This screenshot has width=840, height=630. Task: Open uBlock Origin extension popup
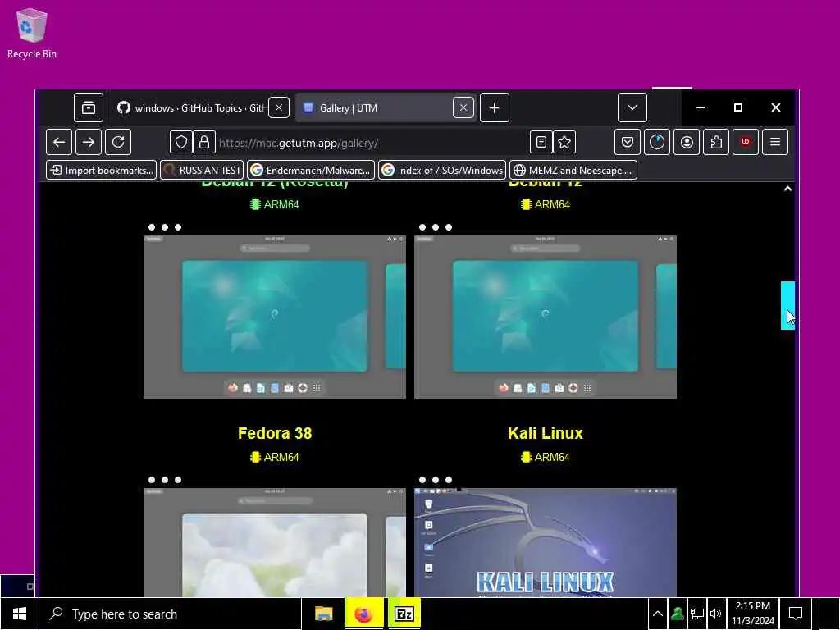pyautogui.click(x=745, y=142)
